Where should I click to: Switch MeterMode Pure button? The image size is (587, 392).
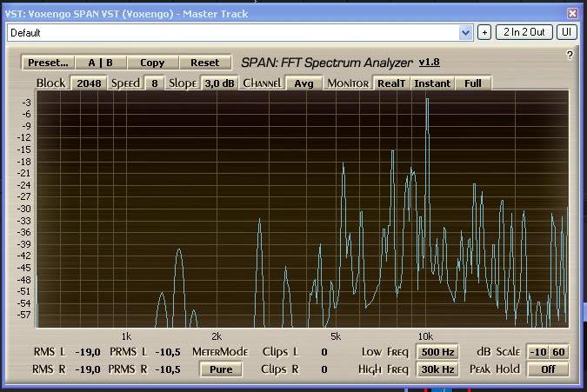click(x=221, y=369)
